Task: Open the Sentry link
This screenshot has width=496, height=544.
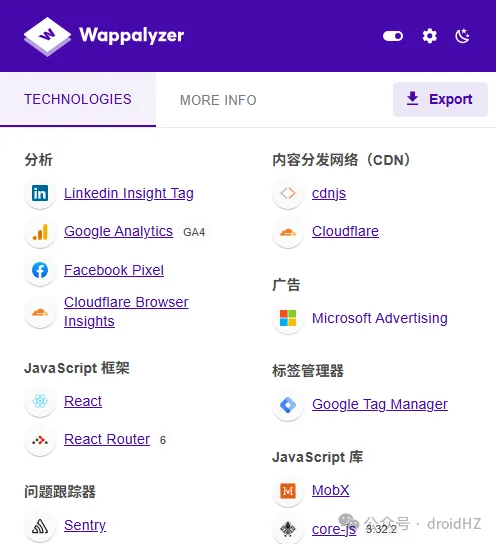Action: 85,525
